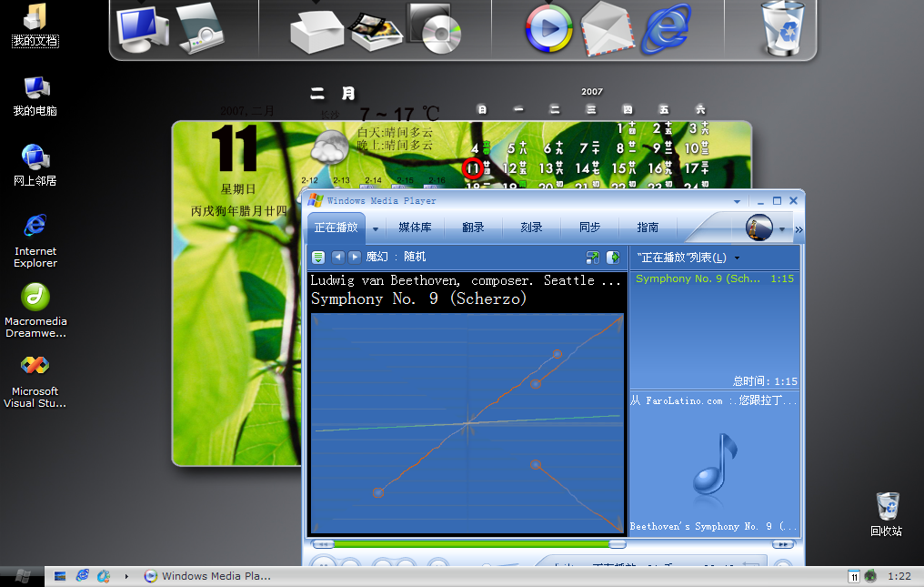Viewport: 924px width, 587px height.
Task: Select the previous visualization arrow
Action: [x=338, y=257]
